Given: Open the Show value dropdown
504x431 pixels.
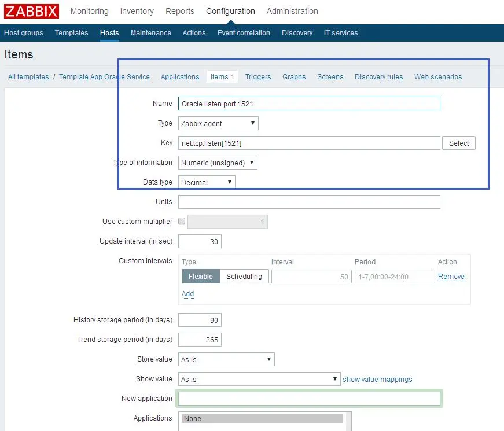Looking at the screenshot, I should tap(259, 379).
